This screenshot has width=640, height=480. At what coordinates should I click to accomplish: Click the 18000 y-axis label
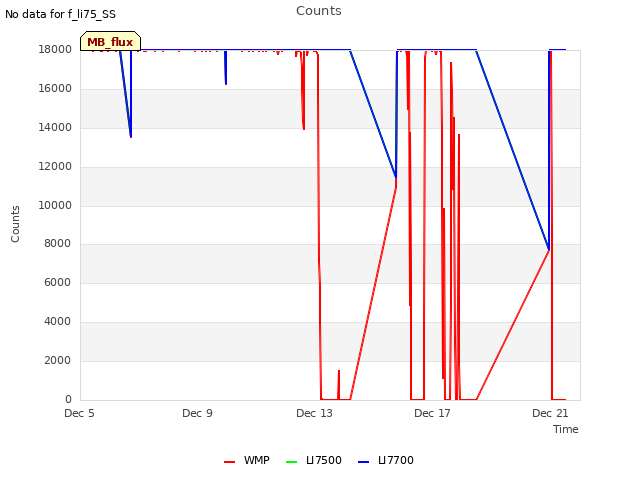(55, 49)
